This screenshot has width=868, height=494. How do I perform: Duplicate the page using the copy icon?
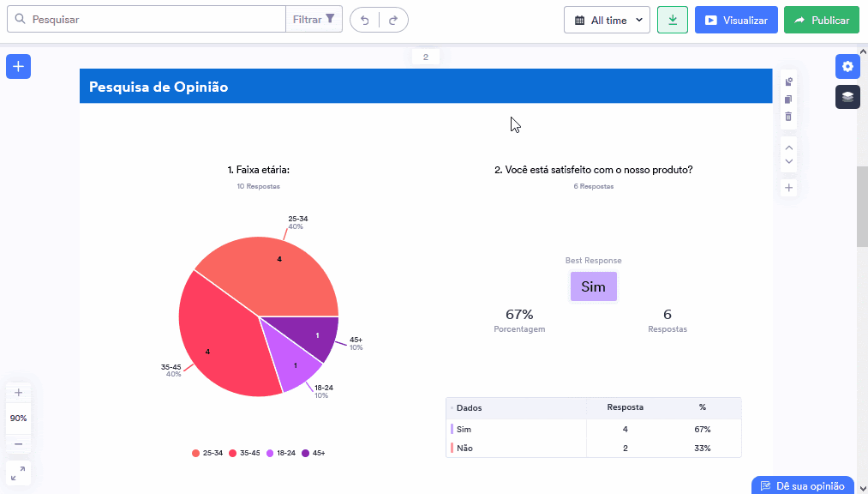pyautogui.click(x=789, y=99)
